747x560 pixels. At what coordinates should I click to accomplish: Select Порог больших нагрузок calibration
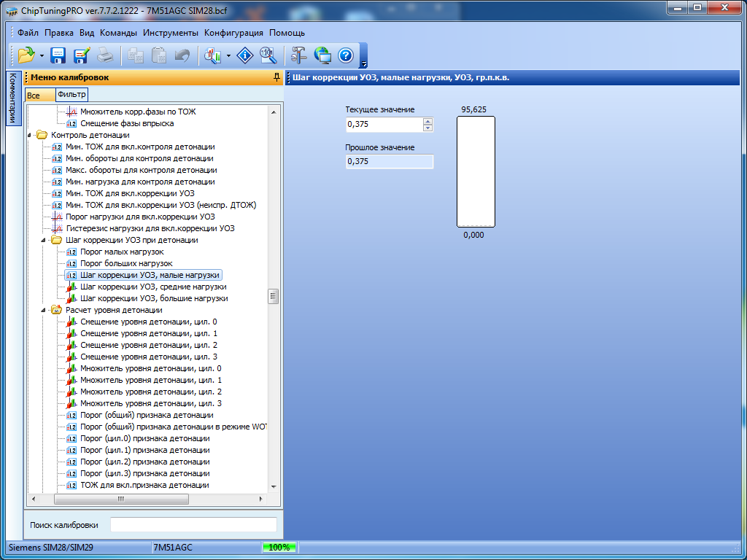click(x=126, y=263)
